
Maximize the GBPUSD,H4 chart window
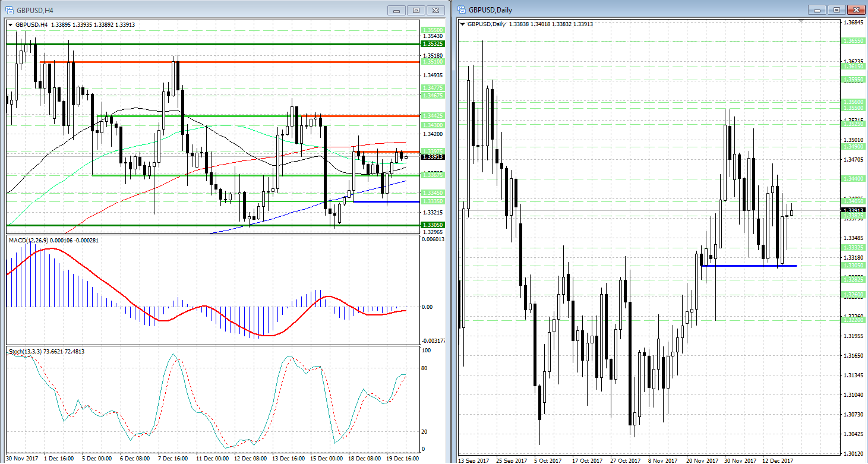(416, 10)
